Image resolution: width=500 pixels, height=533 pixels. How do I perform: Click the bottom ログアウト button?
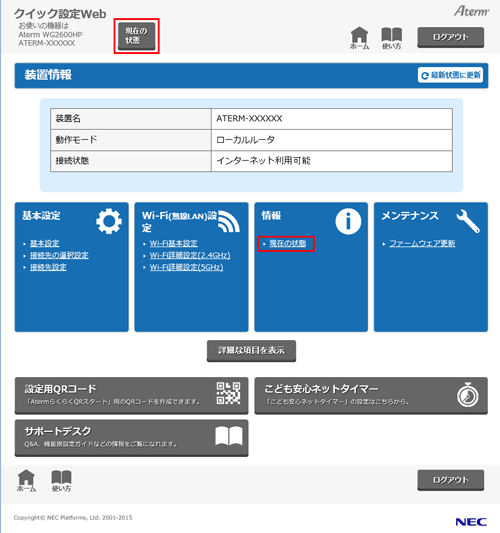[x=450, y=480]
